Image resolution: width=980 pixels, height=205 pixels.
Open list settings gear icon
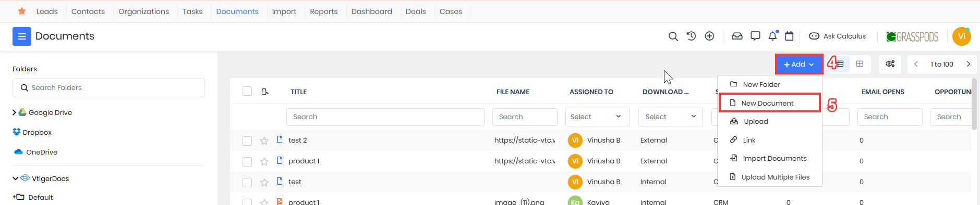pos(890,64)
